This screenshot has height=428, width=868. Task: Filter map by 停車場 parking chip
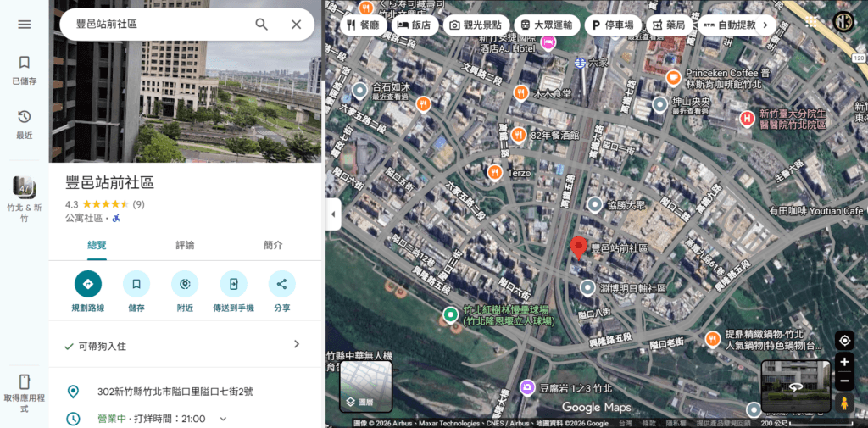coord(613,25)
